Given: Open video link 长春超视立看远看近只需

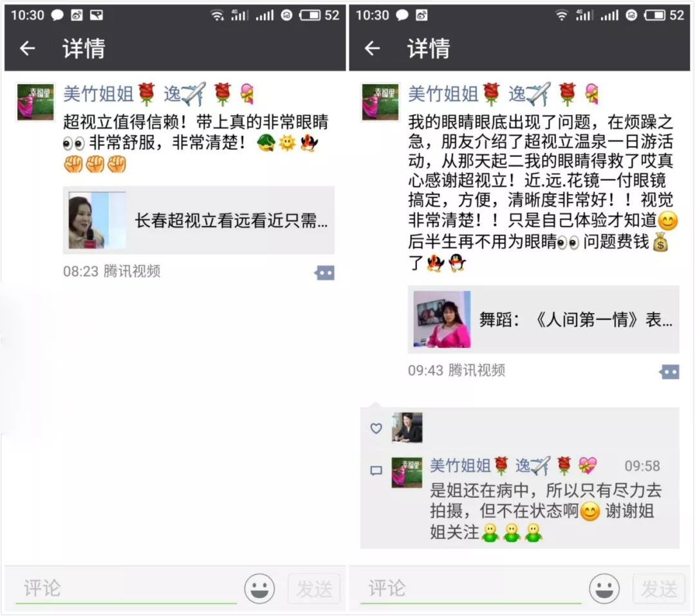Looking at the screenshot, I should coord(199,220).
